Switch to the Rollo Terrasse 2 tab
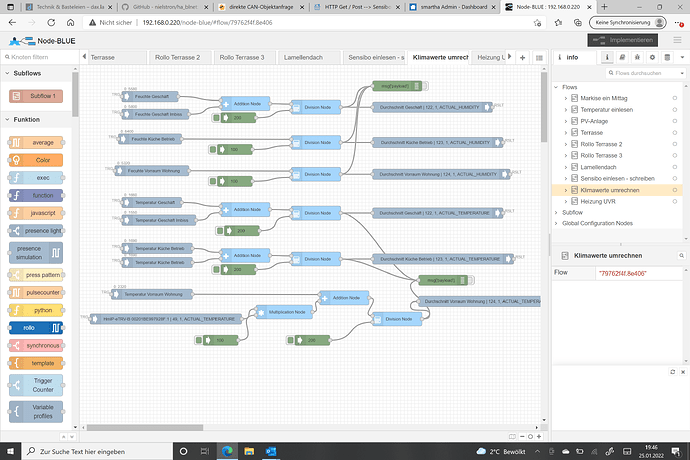 click(176, 58)
